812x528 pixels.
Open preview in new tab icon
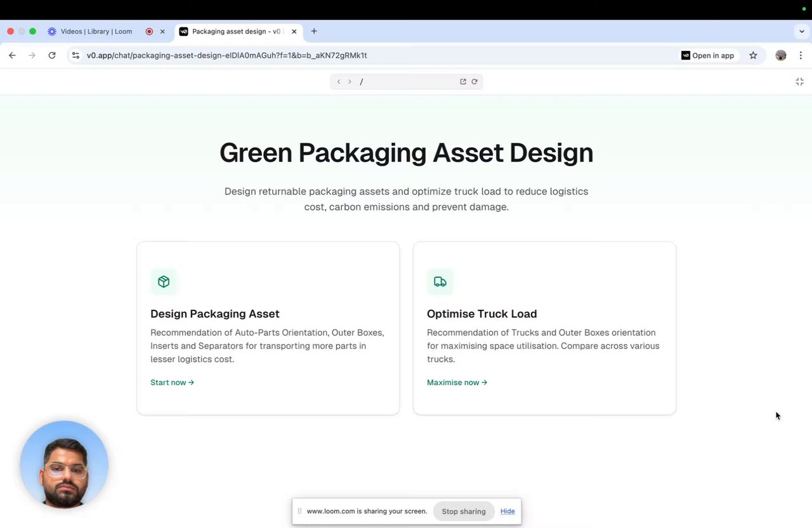point(463,82)
